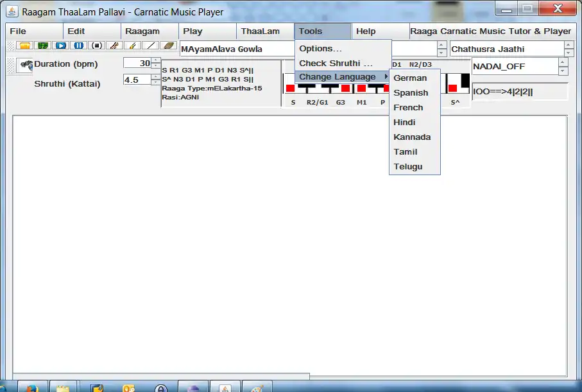Click the thaalam pattern field IOO==>4|2|2||

520,92
